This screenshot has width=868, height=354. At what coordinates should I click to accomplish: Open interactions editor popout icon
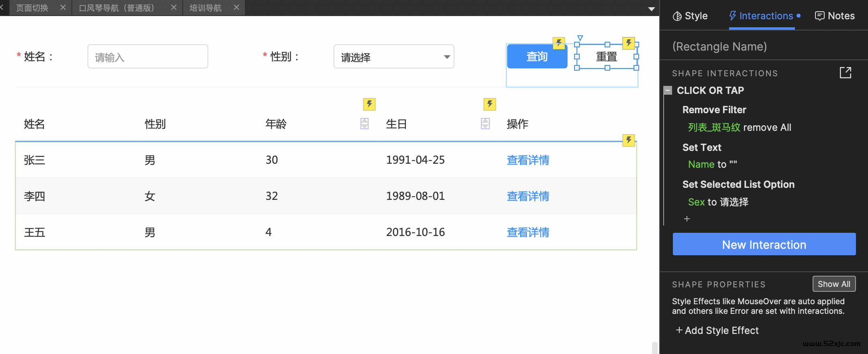click(845, 73)
